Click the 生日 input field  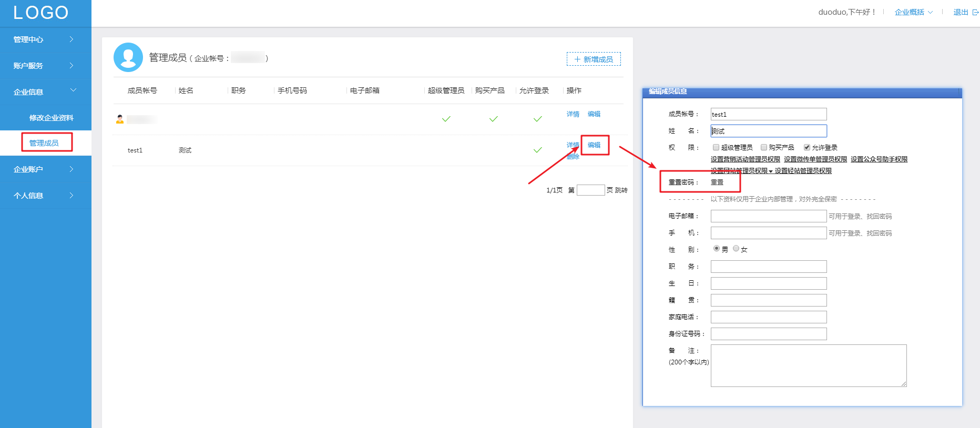point(769,283)
